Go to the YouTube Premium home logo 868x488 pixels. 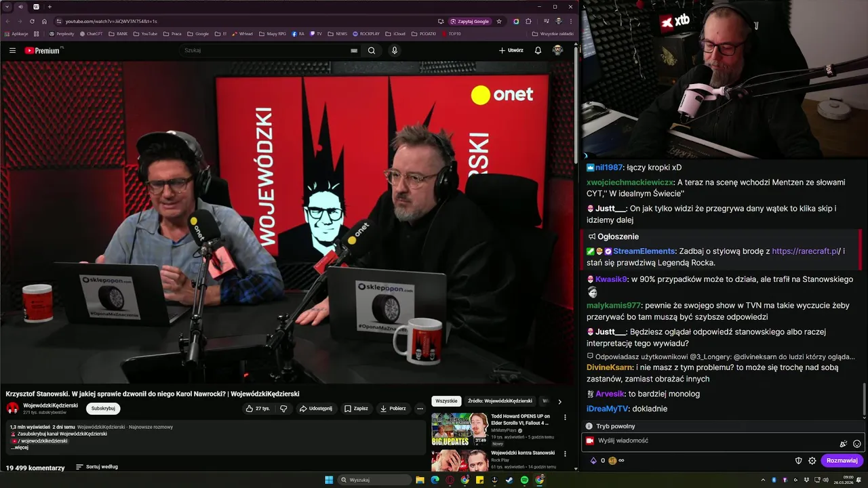click(43, 50)
